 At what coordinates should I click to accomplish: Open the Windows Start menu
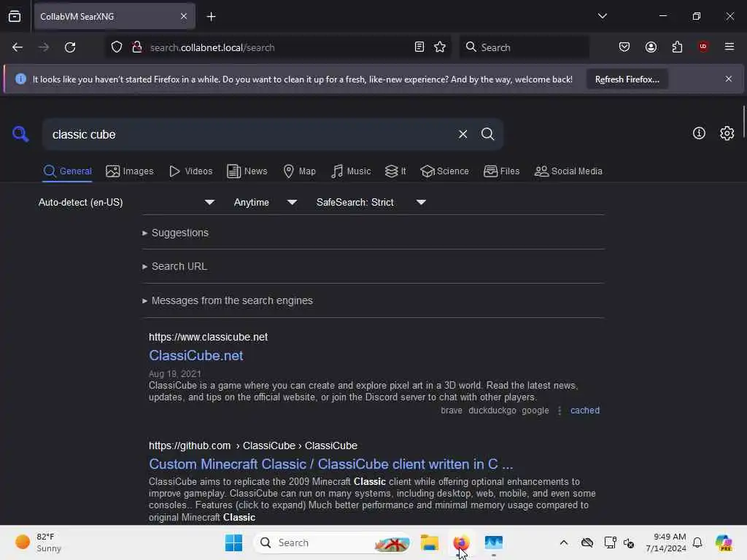tap(233, 542)
